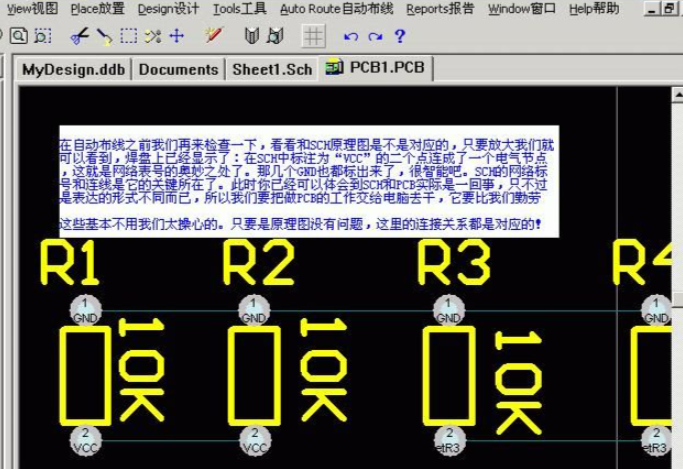This screenshot has height=469, width=683.
Task: Click the blue Redo arrow
Action: [x=374, y=36]
